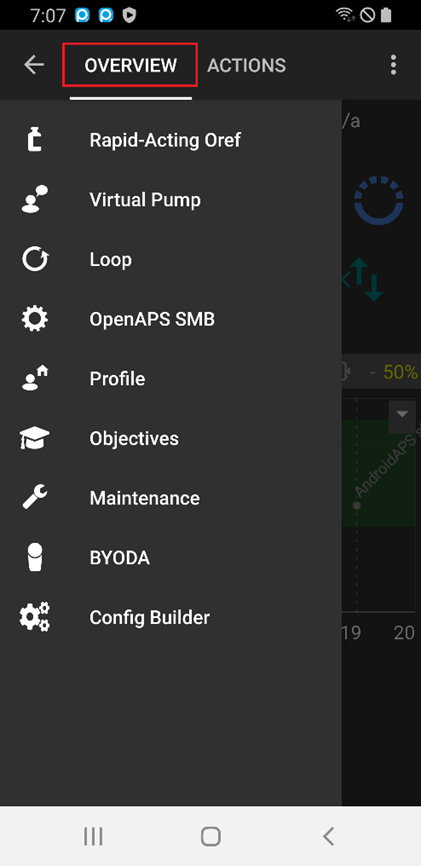Viewport: 421px width, 866px height.
Task: Tap the insulin bottle icon for Rapid-Acting Oref
Action: (x=35, y=140)
